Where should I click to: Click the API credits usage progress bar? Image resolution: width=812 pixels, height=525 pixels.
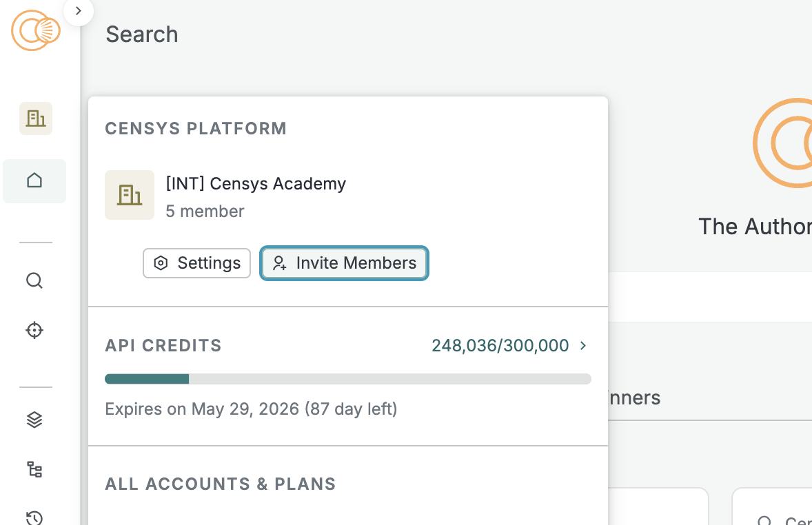pos(347,379)
